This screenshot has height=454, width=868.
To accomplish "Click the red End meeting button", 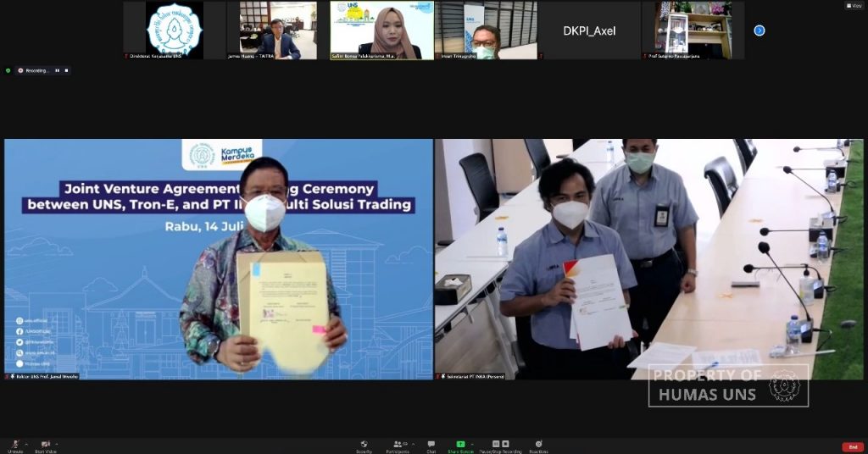I will [x=853, y=447].
